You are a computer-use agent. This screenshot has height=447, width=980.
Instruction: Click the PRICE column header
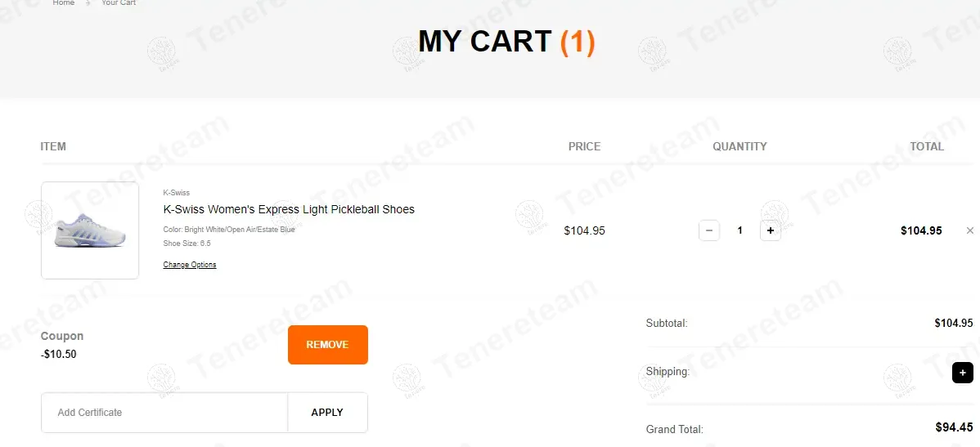point(584,147)
